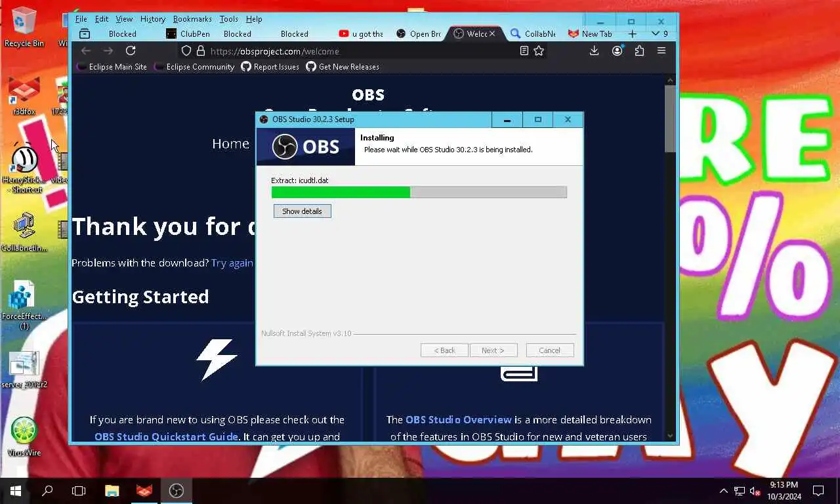The width and height of the screenshot is (840, 504).
Task: Open taskbar search magnifier
Action: point(47,490)
